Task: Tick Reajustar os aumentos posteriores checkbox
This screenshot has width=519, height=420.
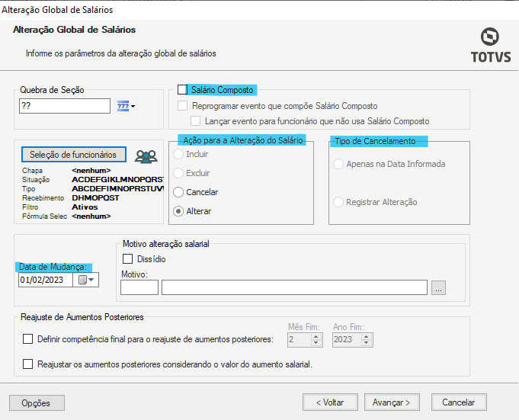Action: click(x=28, y=364)
